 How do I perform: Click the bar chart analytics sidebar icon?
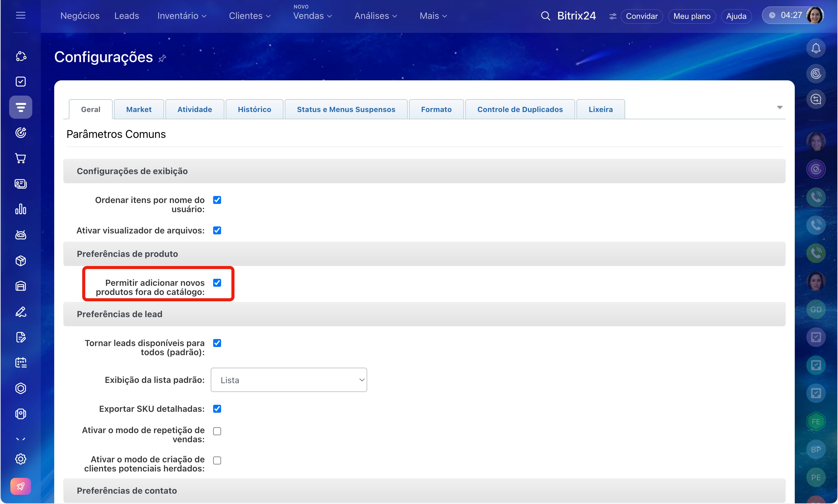[20, 209]
